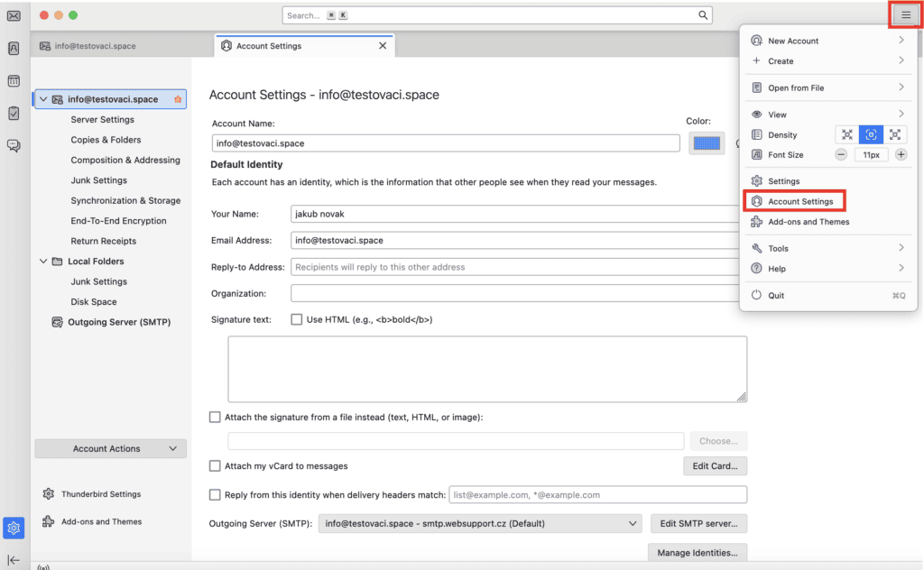Enable Use HTML signature checkbox
924x570 pixels.
(296, 319)
